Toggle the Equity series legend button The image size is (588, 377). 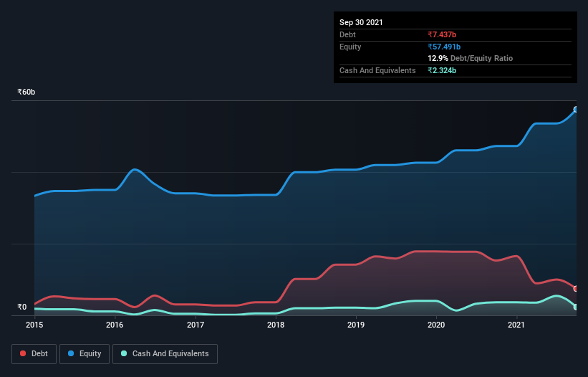click(x=85, y=354)
